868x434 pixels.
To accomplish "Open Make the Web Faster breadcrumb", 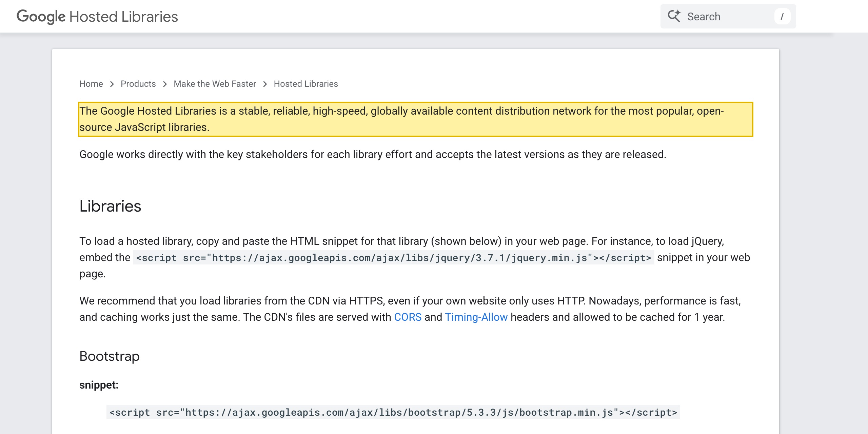I will point(215,84).
